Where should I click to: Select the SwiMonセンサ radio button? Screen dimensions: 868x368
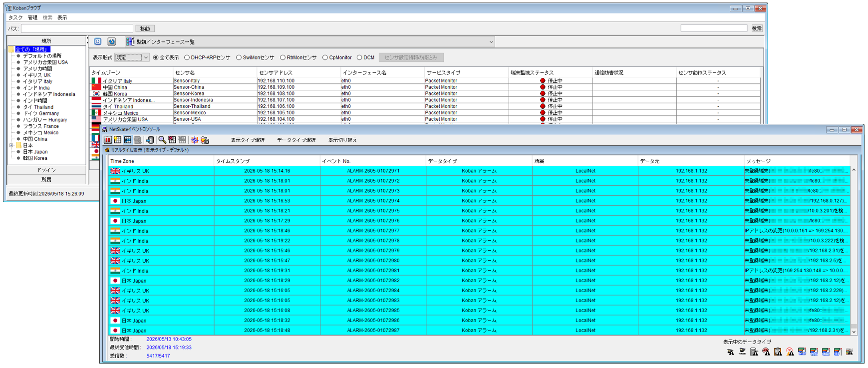click(x=239, y=57)
